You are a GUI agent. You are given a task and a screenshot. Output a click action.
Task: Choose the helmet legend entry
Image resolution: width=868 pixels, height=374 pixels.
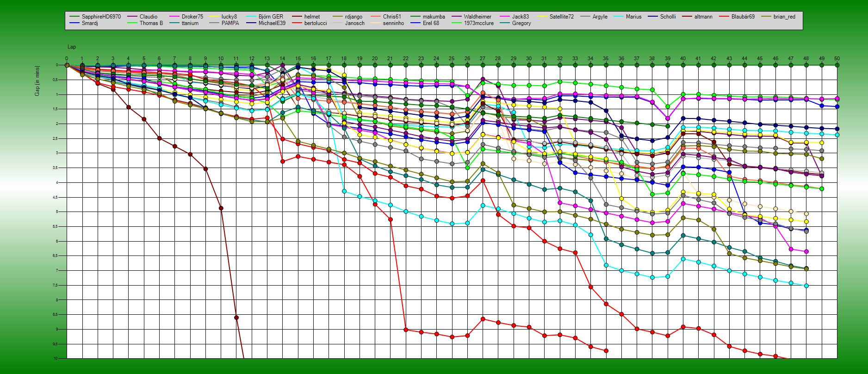coord(312,17)
